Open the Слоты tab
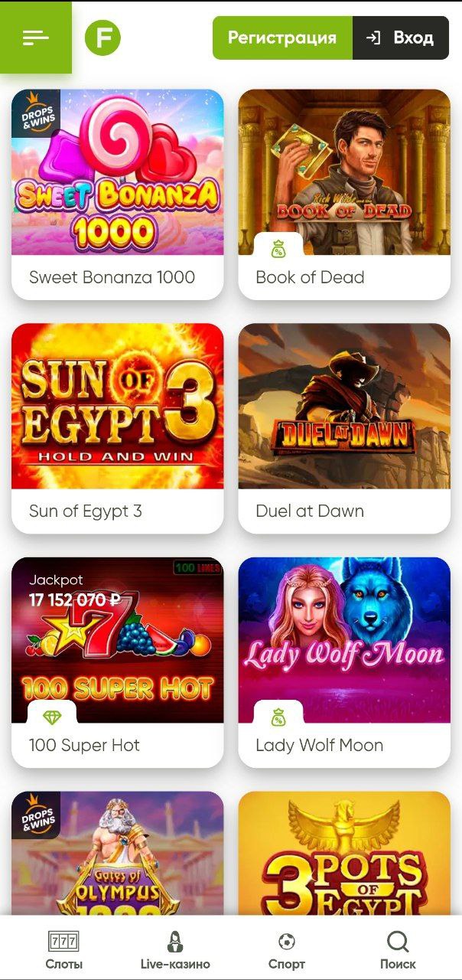 coord(64,949)
